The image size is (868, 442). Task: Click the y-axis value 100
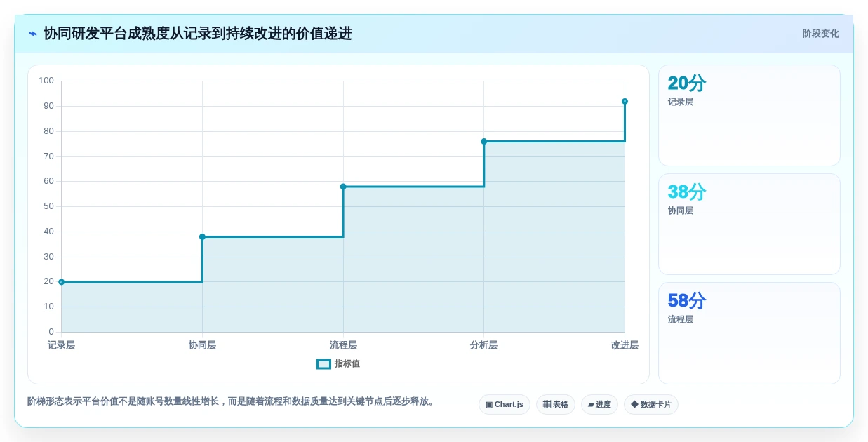point(46,81)
